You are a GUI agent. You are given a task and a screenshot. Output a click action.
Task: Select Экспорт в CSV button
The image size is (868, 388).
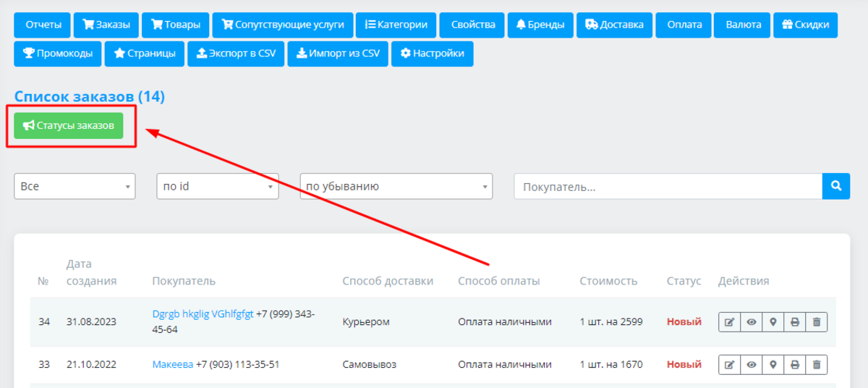pos(236,54)
